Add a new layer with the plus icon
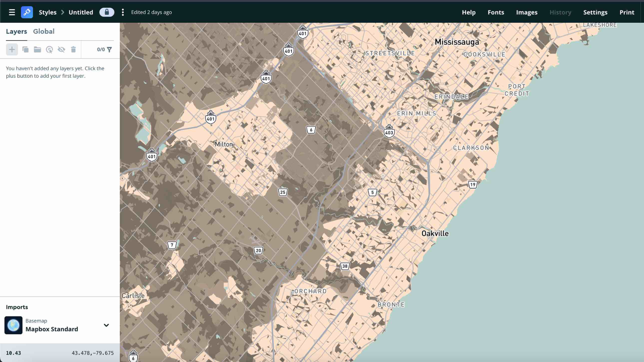Image resolution: width=644 pixels, height=362 pixels. (12, 49)
